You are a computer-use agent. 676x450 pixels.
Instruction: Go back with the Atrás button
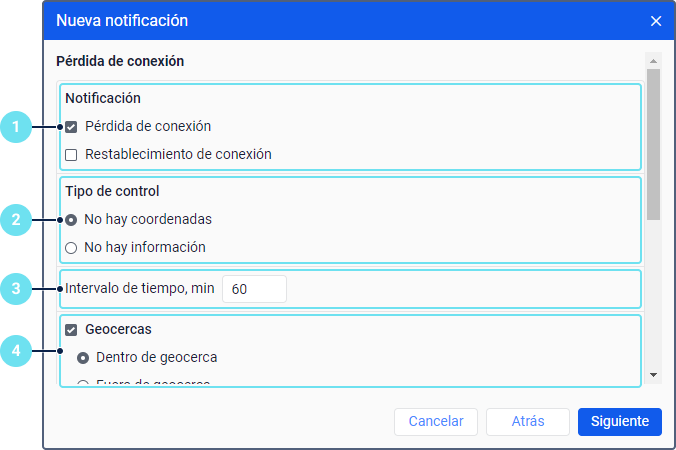point(527,422)
